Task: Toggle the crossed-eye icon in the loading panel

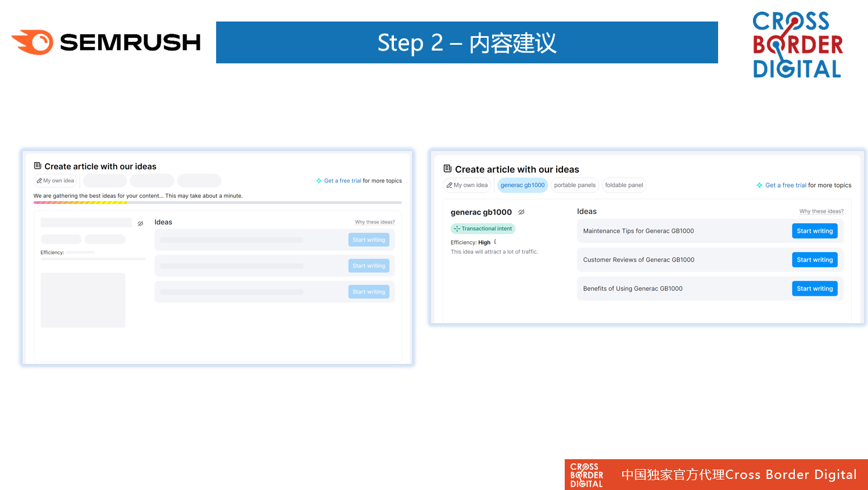Action: 140,223
